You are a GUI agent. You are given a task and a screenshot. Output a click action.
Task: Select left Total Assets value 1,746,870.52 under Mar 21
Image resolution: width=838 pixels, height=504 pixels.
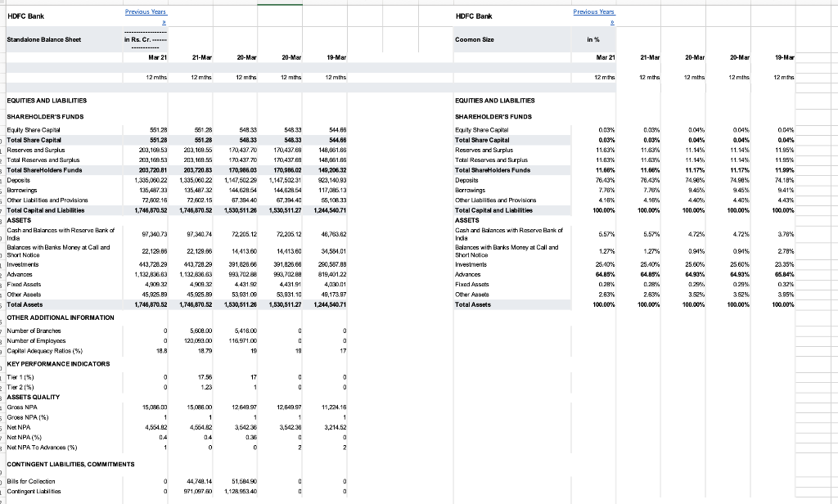tap(151, 304)
